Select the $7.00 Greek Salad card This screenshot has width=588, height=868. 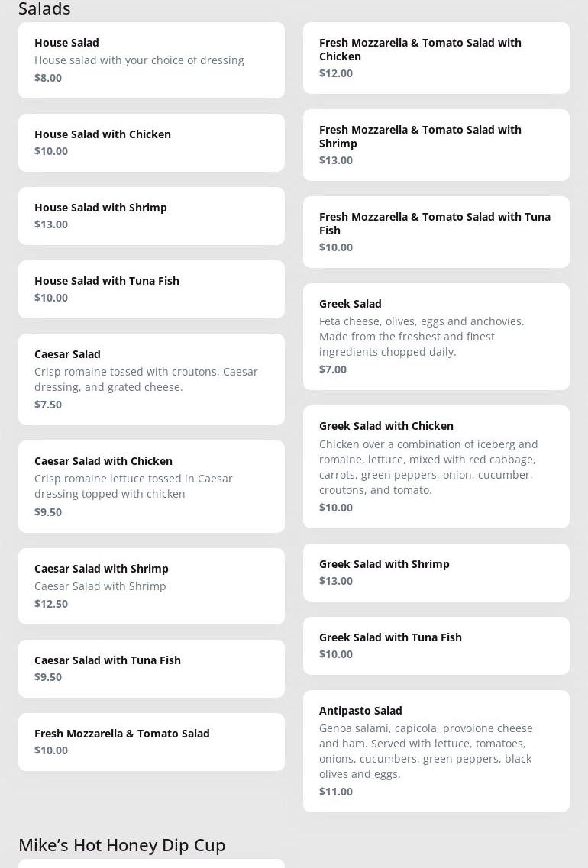(436, 336)
